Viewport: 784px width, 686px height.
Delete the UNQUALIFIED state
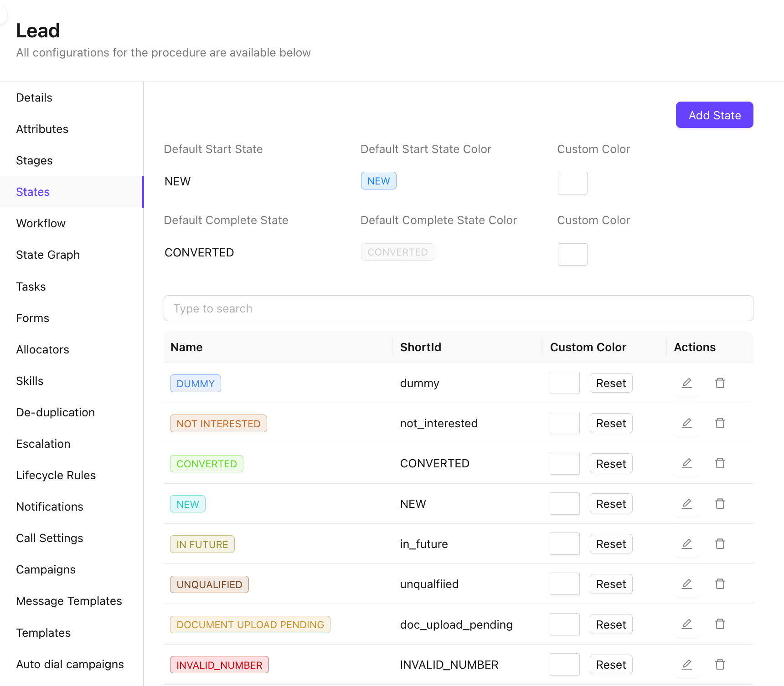coord(720,584)
